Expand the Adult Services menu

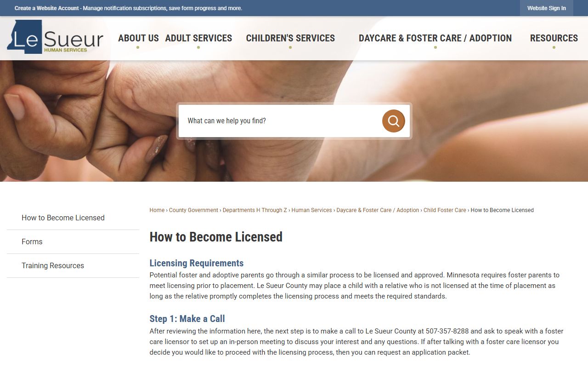198,38
